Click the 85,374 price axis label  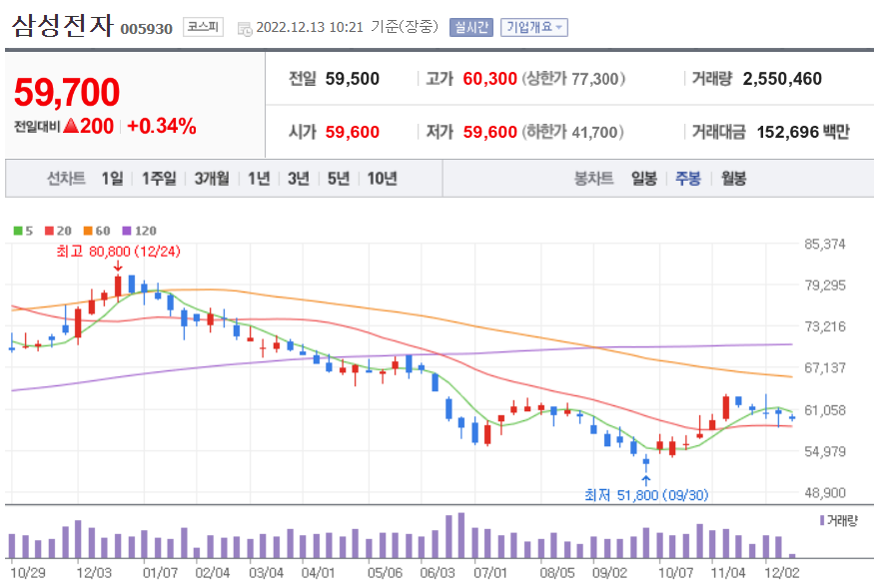[825, 244]
